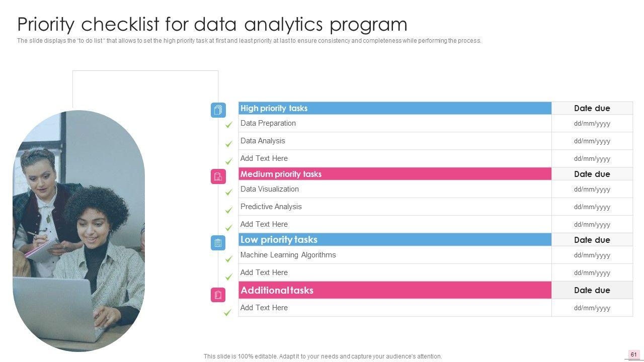This screenshot has height=362, width=644.
Task: Click the checkmark beside the High priority placeholder row
Action: [x=229, y=161]
